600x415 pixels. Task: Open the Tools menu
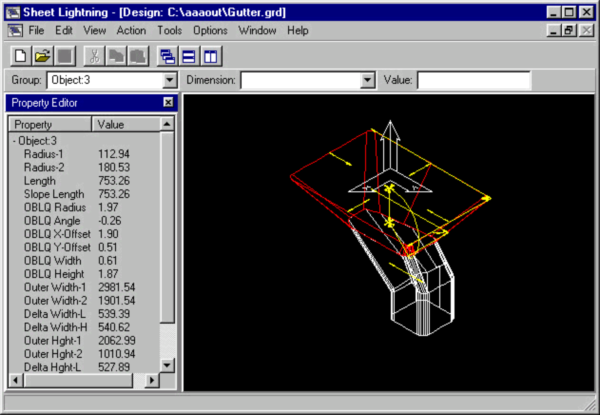pos(169,31)
